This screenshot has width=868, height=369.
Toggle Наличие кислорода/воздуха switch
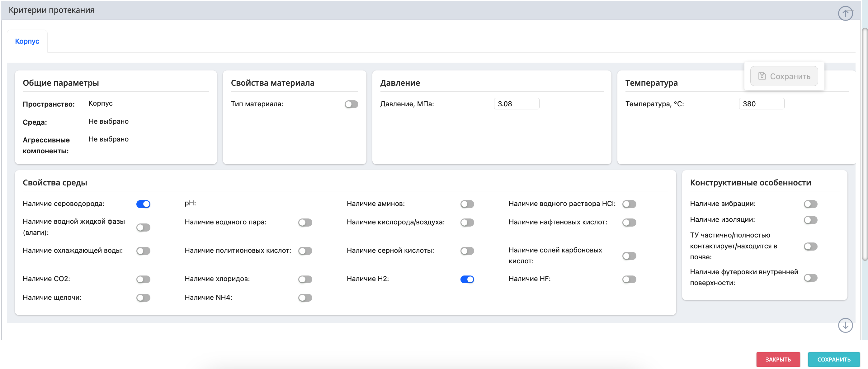coord(467,223)
